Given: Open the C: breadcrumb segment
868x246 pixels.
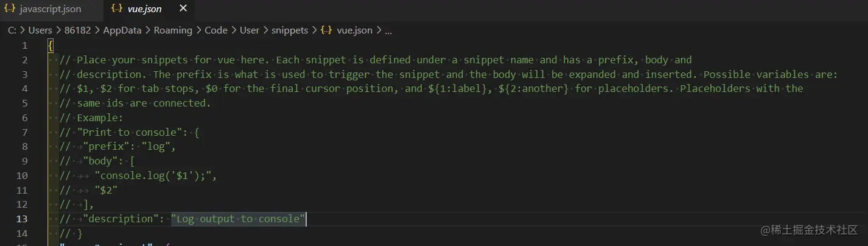Looking at the screenshot, I should pos(12,30).
